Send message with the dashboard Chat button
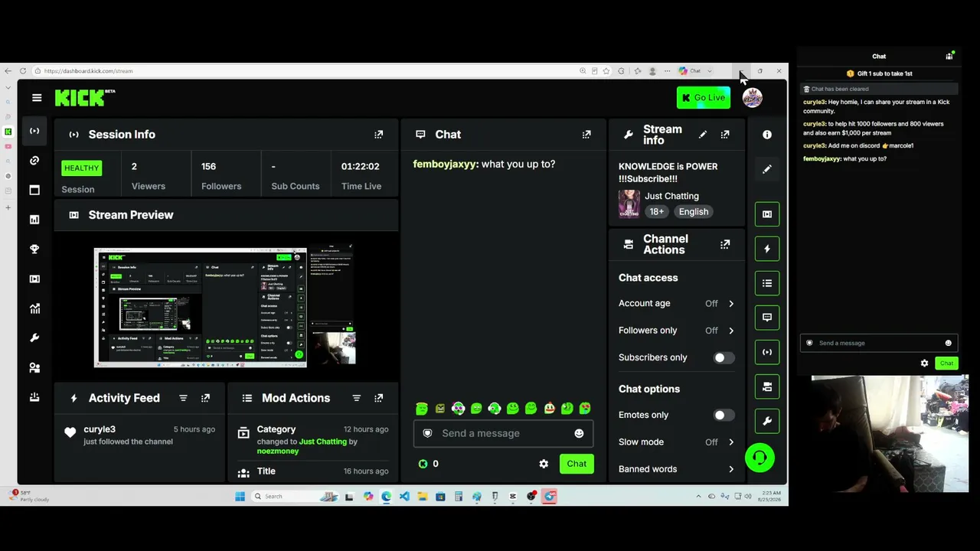This screenshot has height=551, width=980. pyautogui.click(x=577, y=464)
